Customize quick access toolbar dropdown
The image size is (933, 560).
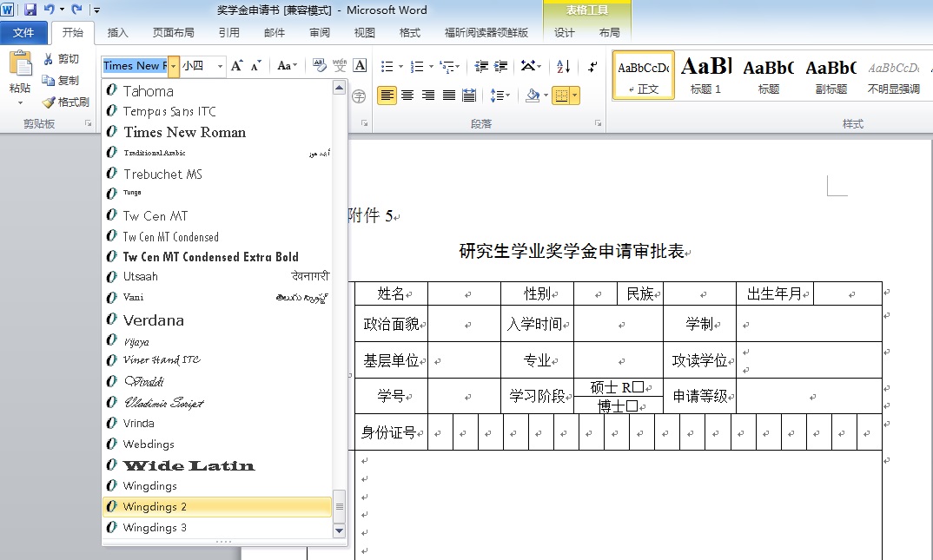(x=96, y=10)
